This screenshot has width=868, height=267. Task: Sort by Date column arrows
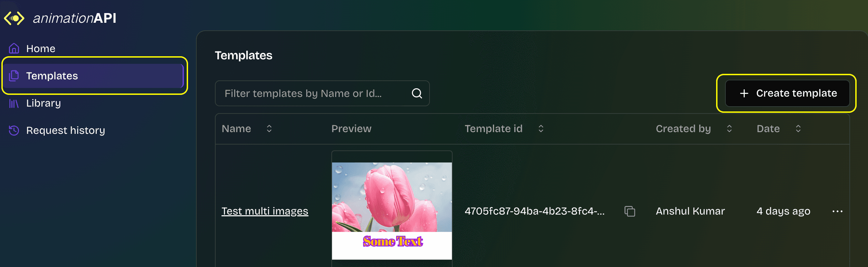pos(798,129)
